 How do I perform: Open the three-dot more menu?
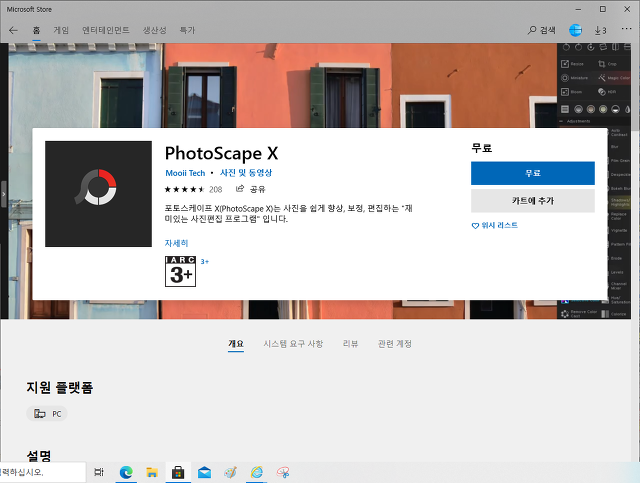pyautogui.click(x=627, y=29)
